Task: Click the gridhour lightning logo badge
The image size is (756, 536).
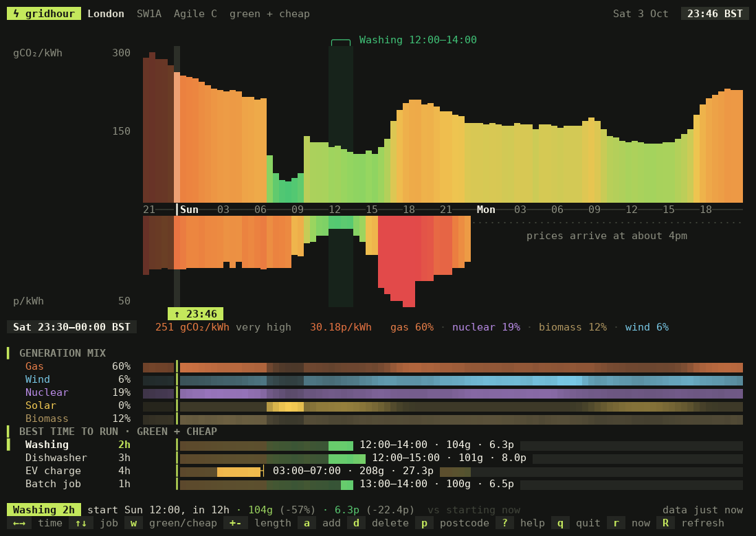Action: [x=44, y=14]
